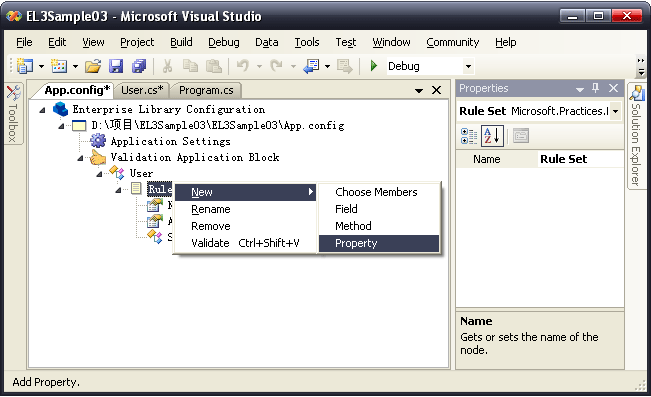Click the Undo arrow icon

(243, 66)
